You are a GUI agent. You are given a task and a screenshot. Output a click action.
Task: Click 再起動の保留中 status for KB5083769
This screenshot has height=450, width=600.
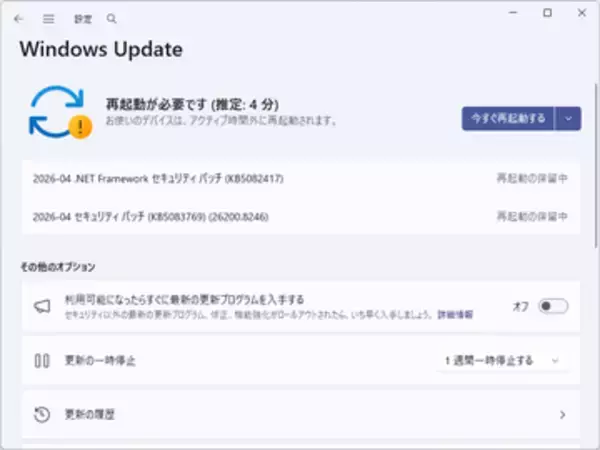[532, 217]
